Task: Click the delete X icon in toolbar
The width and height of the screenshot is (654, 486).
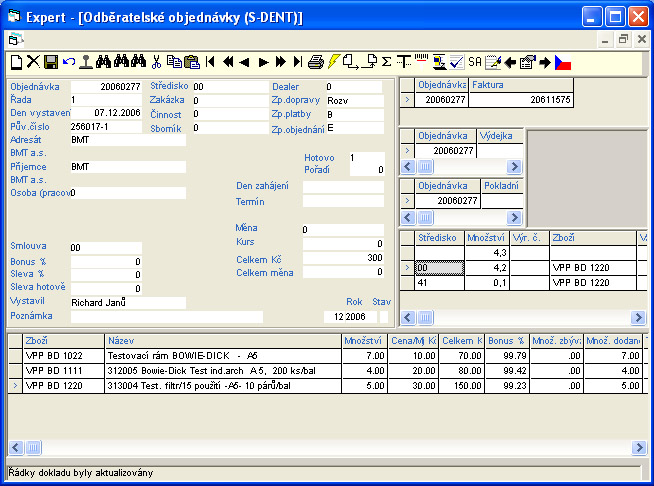Action: click(x=32, y=62)
